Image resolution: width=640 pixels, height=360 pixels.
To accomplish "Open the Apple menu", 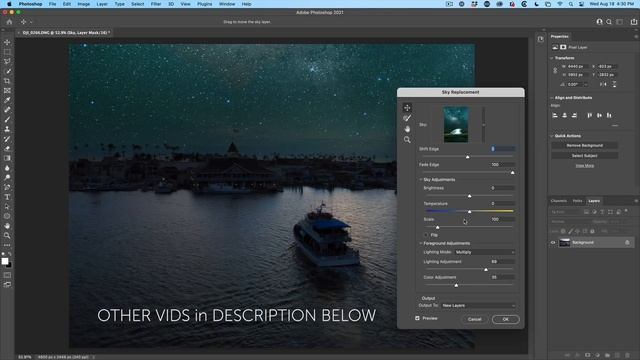I will click(x=9, y=4).
